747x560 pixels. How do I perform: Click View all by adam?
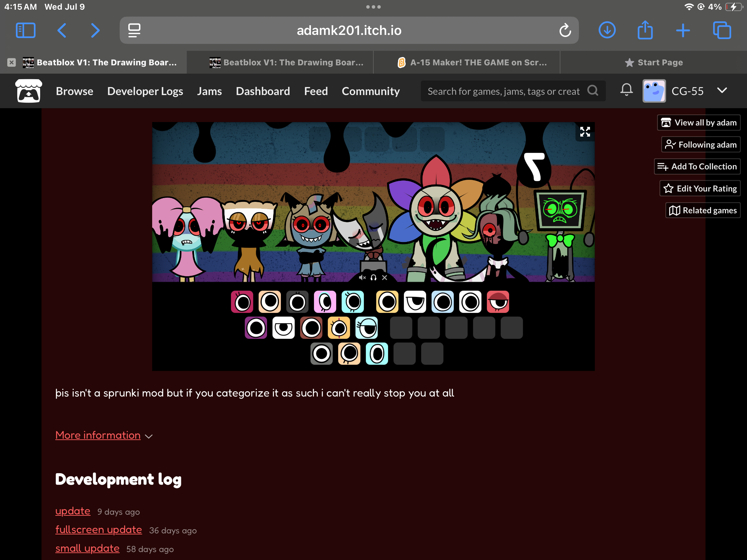699,122
